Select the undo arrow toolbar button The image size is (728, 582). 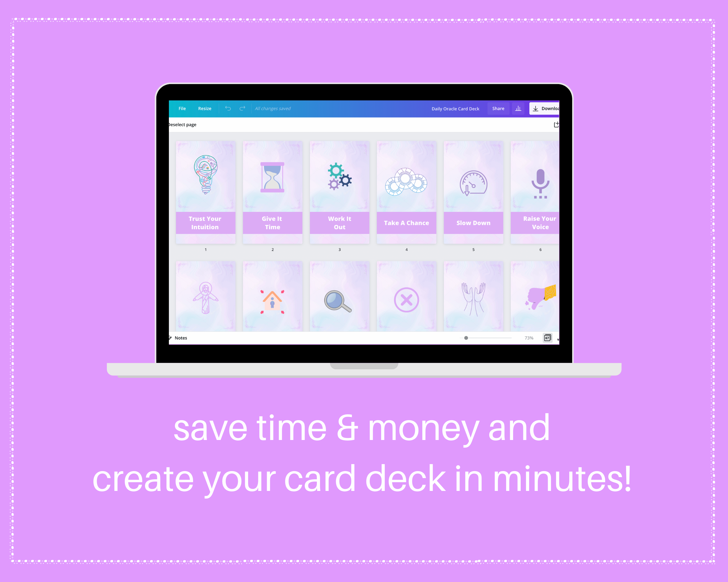[229, 108]
